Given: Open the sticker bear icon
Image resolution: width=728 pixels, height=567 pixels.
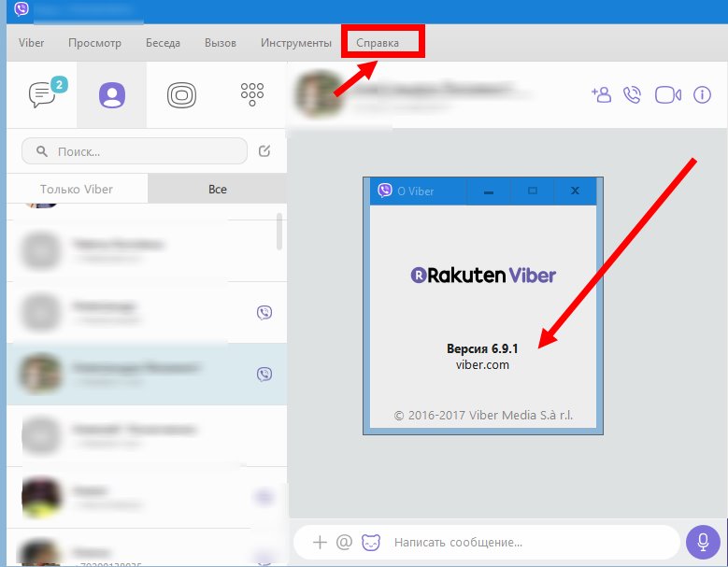Looking at the screenshot, I should [371, 542].
